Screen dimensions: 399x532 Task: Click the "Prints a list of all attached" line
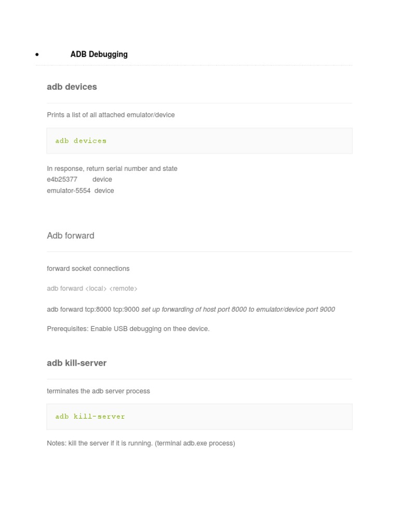coord(111,115)
